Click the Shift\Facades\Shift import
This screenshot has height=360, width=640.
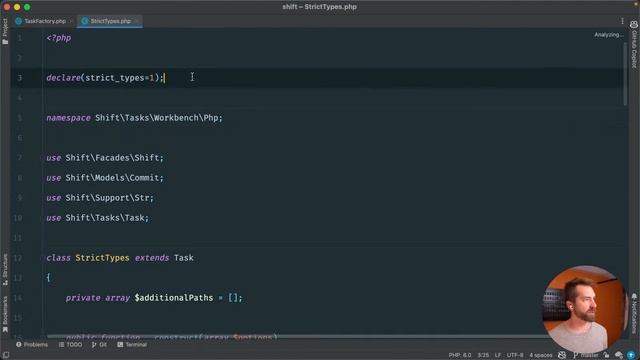point(113,158)
